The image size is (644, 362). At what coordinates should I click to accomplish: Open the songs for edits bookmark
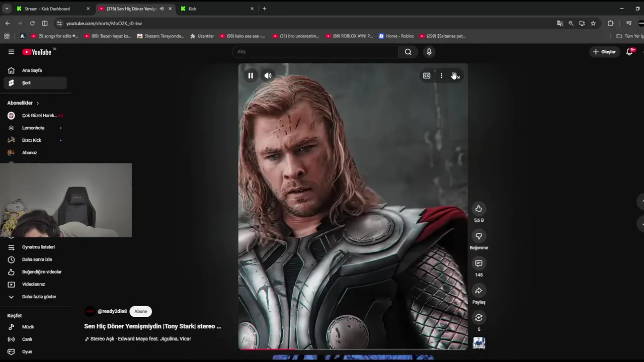tap(55, 36)
